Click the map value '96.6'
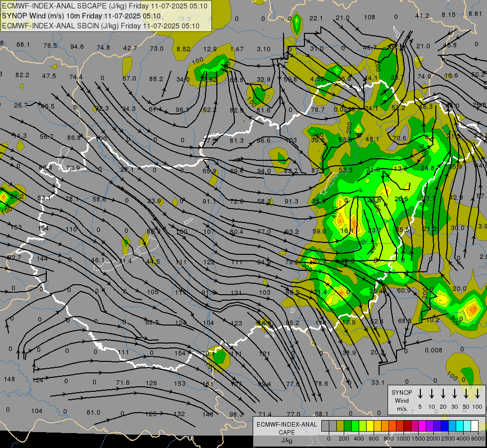 [263, 140]
